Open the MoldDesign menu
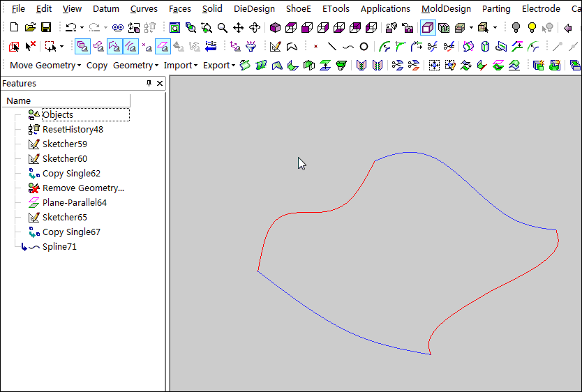Viewport: 582px width, 392px height. pyautogui.click(x=446, y=9)
